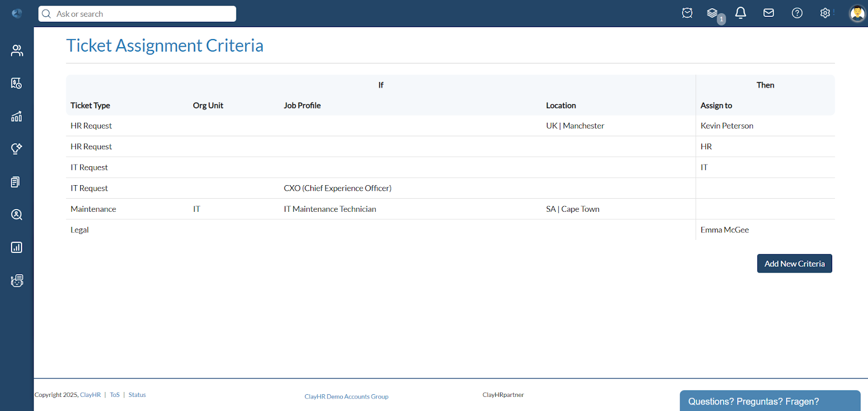Screen dimensions: 868x411
Task: Click the Location column header
Action: click(x=561, y=105)
